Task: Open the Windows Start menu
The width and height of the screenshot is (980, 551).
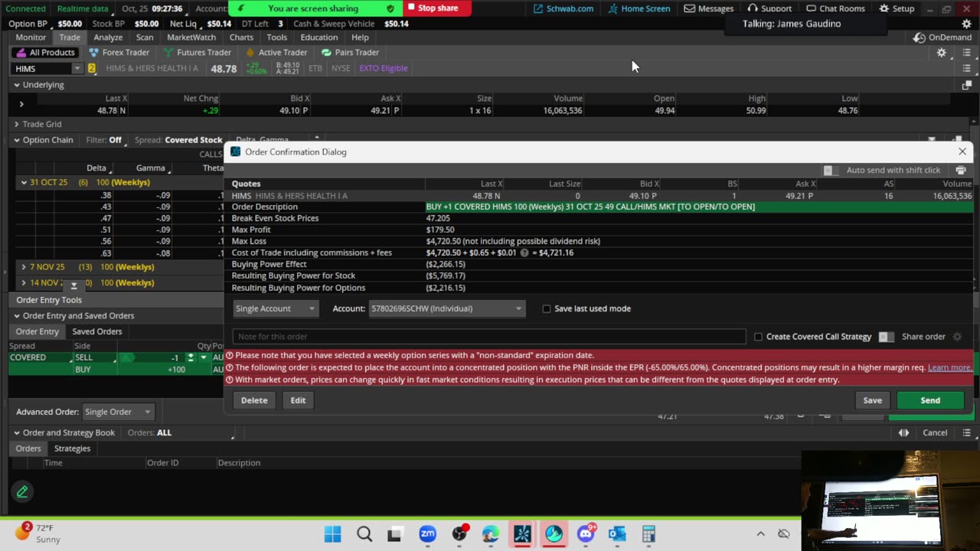Action: (x=332, y=534)
